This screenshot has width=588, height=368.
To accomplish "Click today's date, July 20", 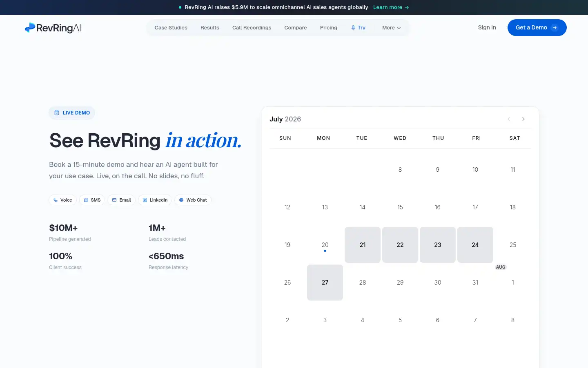I will [325, 245].
